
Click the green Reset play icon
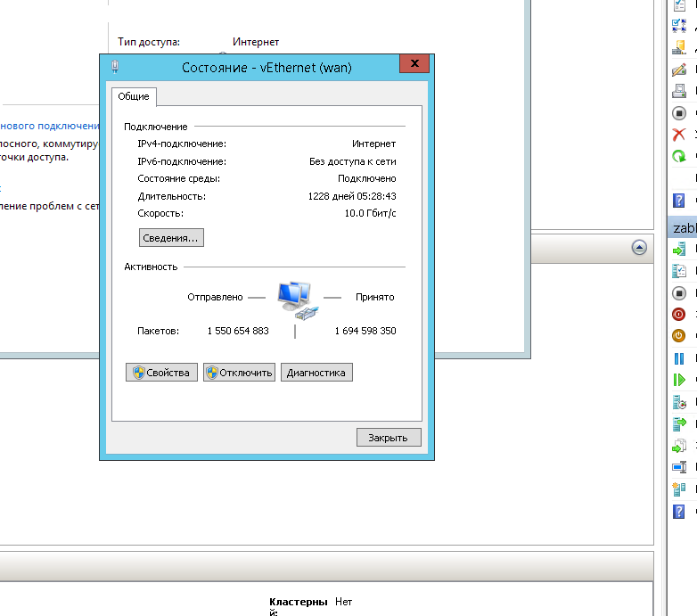(x=679, y=380)
